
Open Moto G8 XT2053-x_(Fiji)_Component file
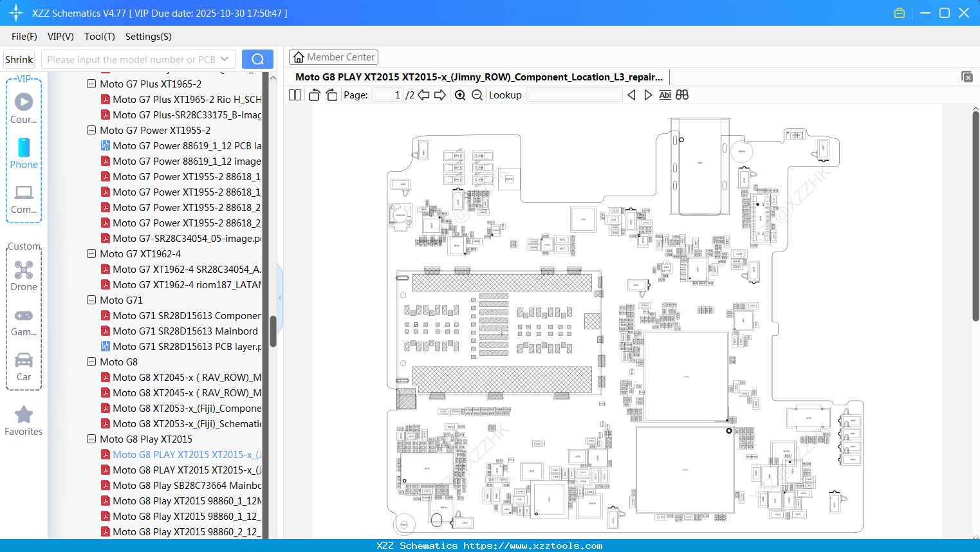pos(181,409)
